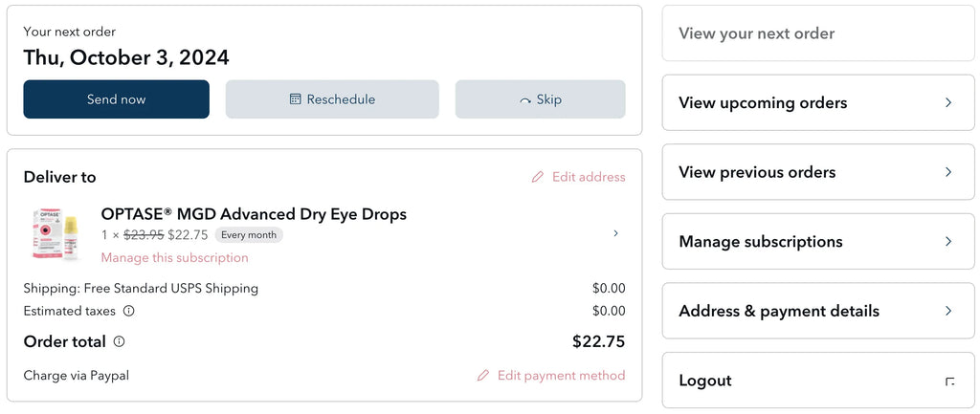Open Manage subscriptions chevron arrow
Screen dimensions: 980x414
(948, 242)
